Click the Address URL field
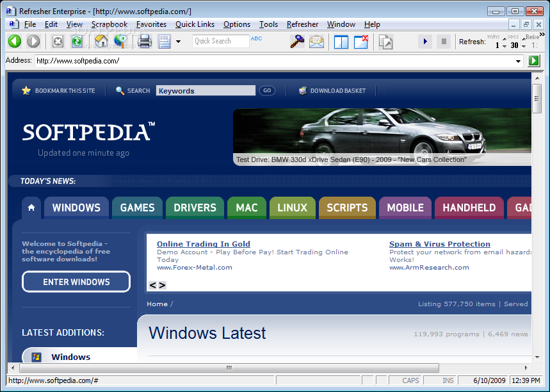 (275, 61)
